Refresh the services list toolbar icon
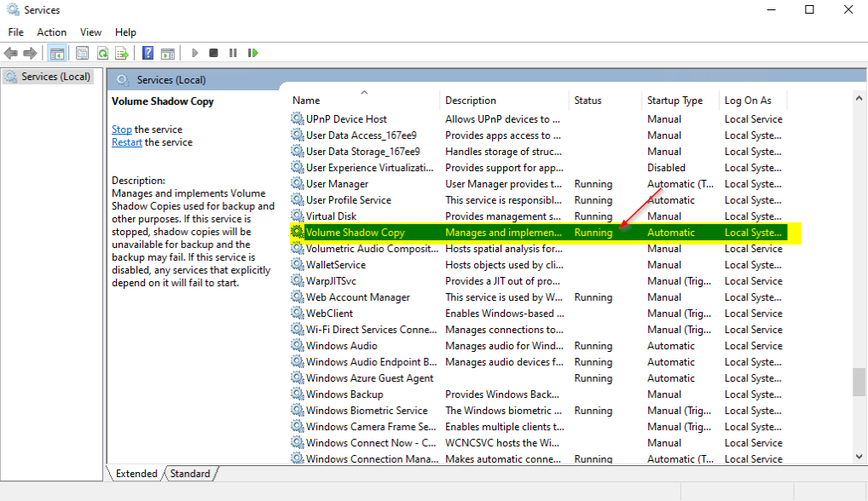 click(102, 53)
